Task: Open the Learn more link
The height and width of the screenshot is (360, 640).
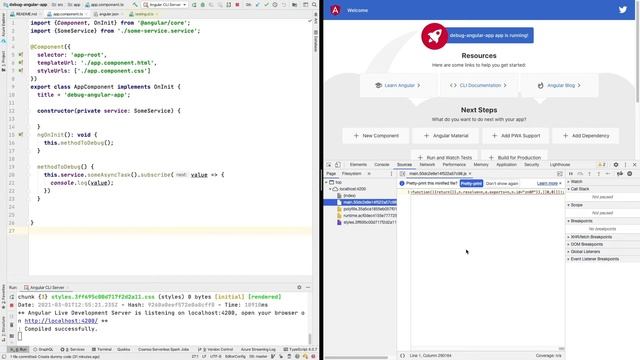Action: click(547, 183)
